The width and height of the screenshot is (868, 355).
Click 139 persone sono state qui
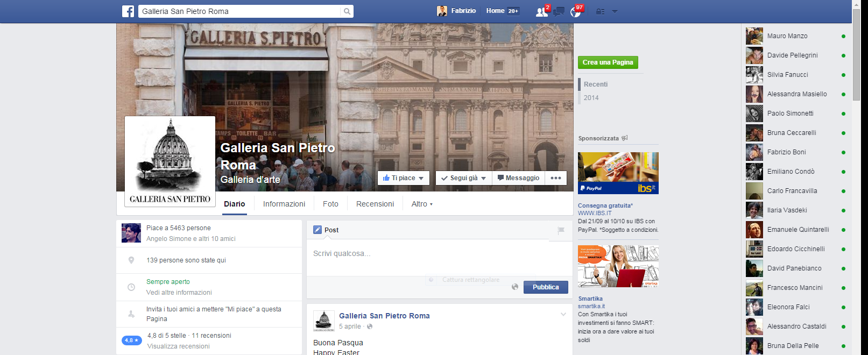[186, 260]
